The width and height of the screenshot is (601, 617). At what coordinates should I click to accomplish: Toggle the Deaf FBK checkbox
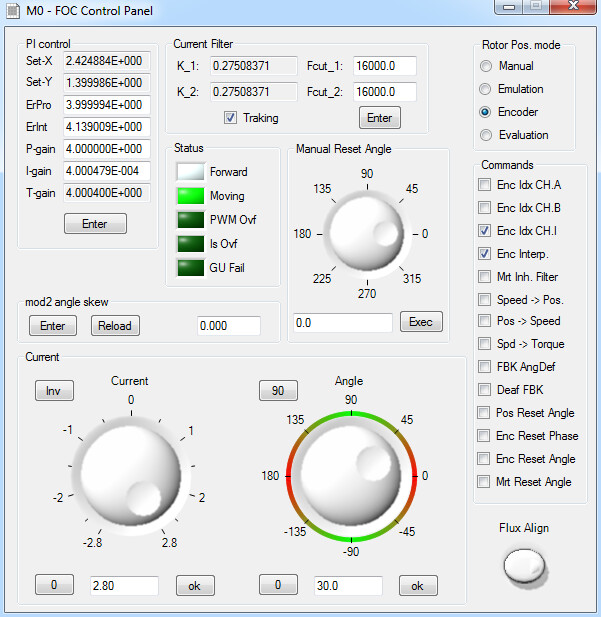point(484,390)
